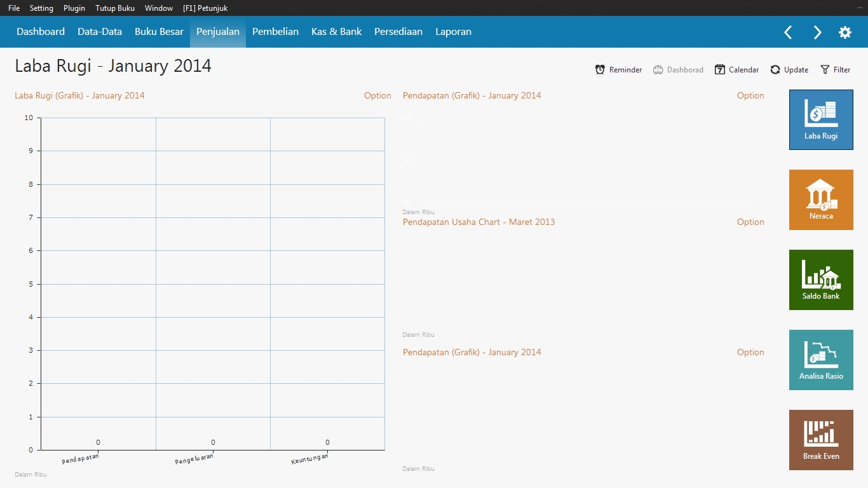
Task: Click the Pengeluaran axis label
Action: 194,459
